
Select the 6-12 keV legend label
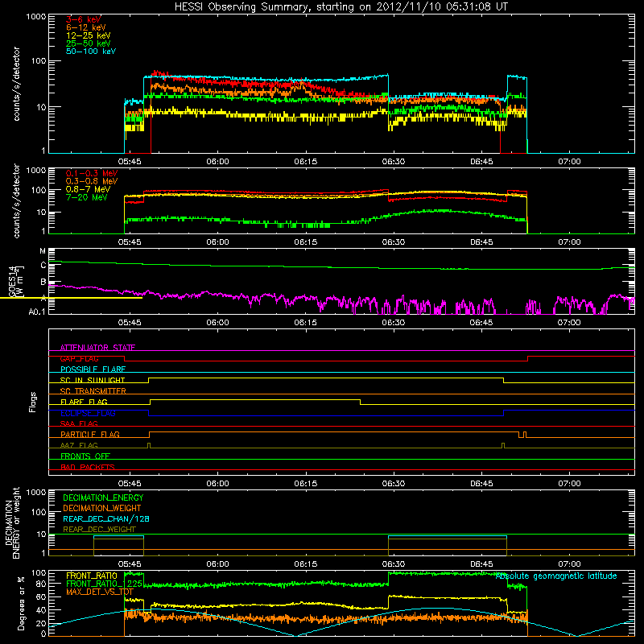point(86,27)
